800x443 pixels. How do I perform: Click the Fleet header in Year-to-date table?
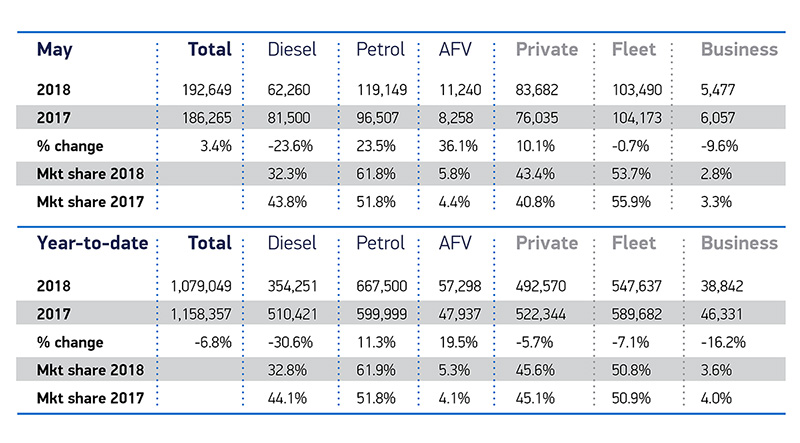pyautogui.click(x=633, y=243)
